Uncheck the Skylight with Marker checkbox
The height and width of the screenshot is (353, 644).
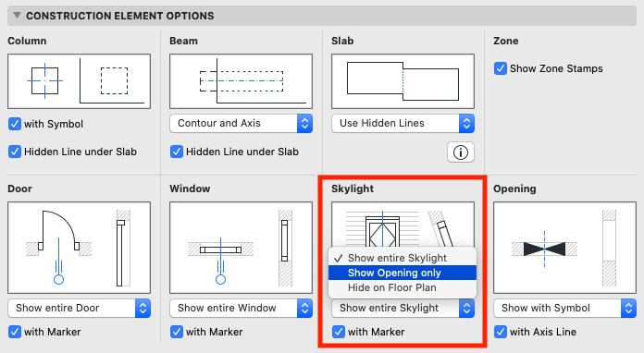coord(339,332)
